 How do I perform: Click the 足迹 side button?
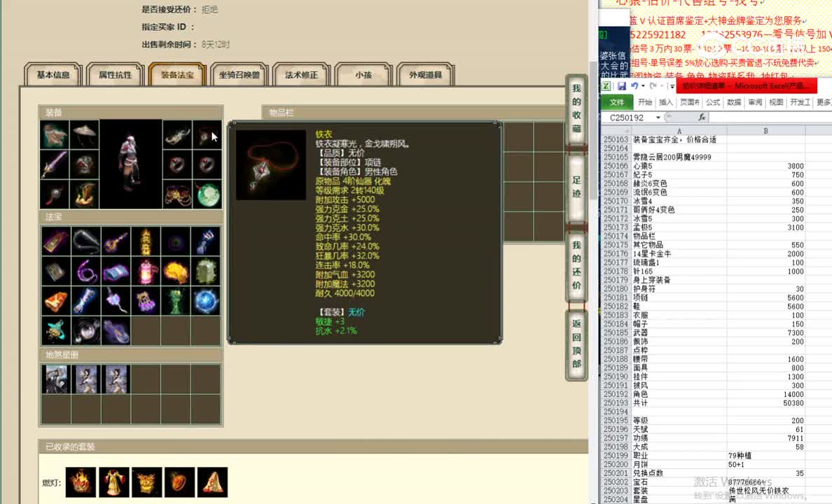tap(576, 188)
